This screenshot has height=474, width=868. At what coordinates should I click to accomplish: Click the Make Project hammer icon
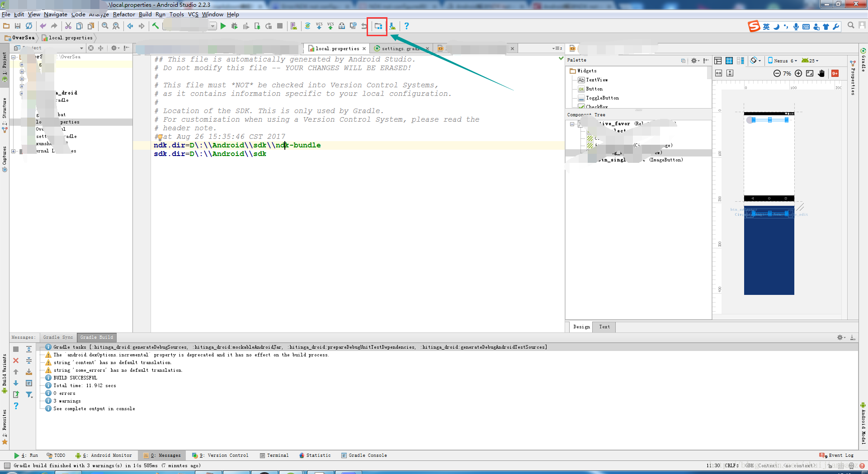click(x=156, y=26)
